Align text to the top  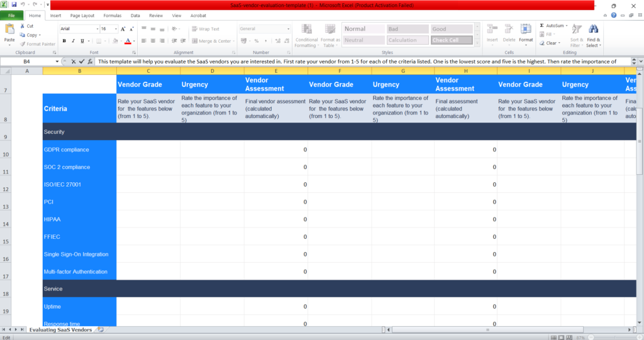click(x=144, y=29)
